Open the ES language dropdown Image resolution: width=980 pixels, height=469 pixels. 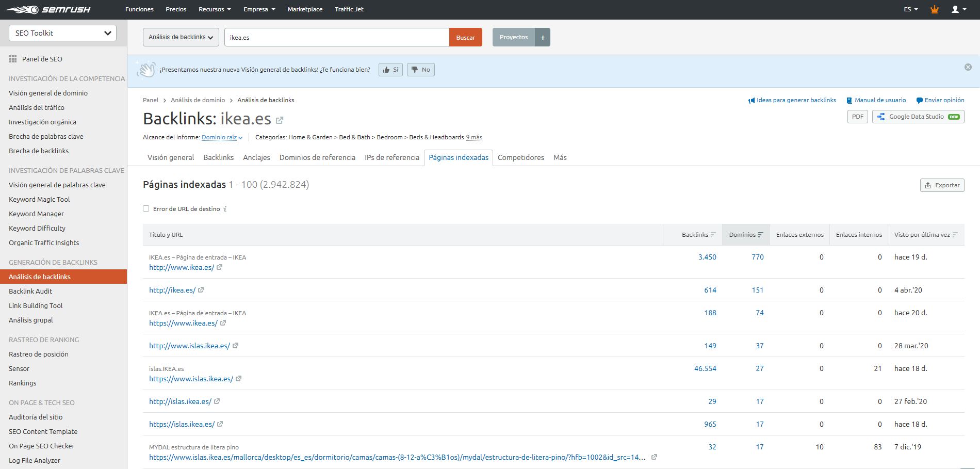point(911,9)
